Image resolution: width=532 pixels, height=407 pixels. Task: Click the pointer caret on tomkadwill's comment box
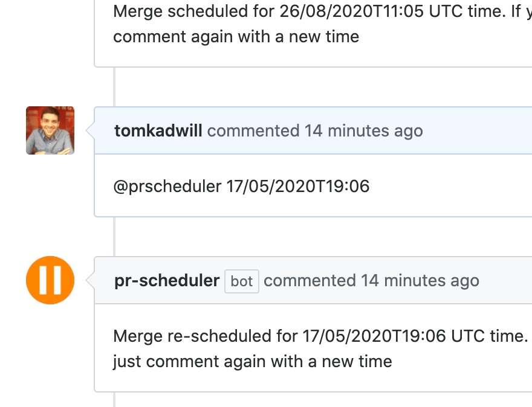(90, 130)
